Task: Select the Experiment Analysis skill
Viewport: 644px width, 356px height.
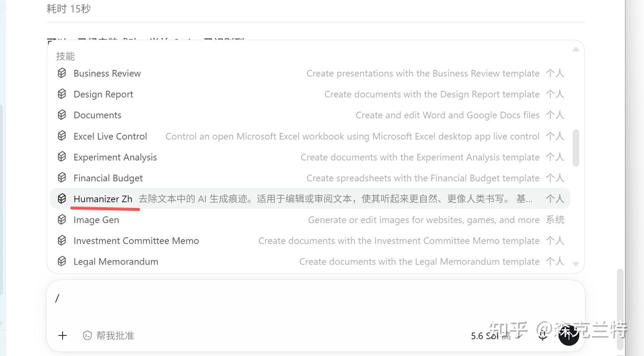Action: point(310,157)
